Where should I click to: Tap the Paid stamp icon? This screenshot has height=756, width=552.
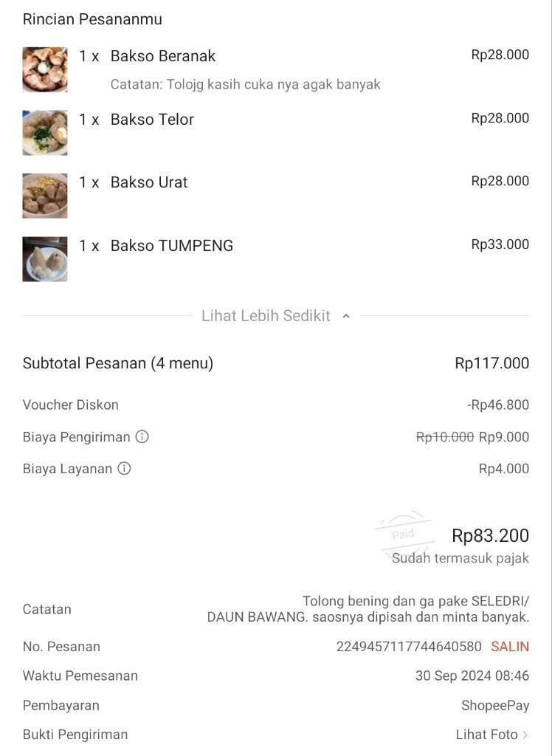403,534
